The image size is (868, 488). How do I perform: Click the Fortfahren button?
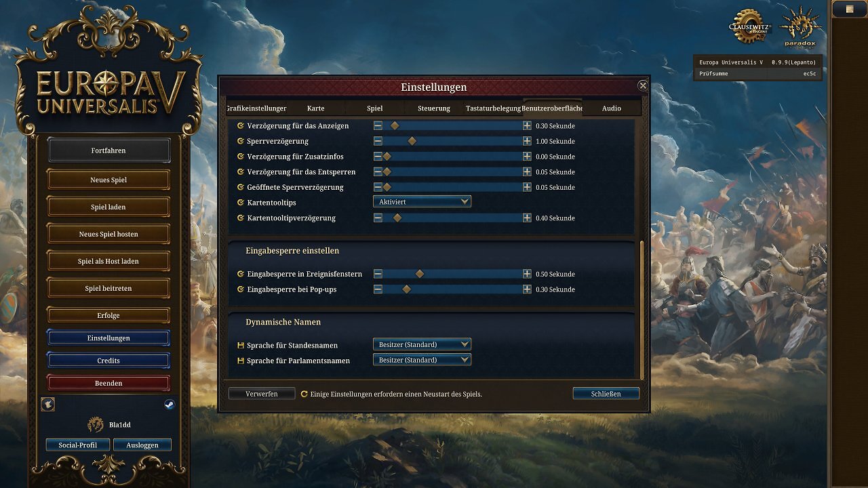[x=108, y=150]
